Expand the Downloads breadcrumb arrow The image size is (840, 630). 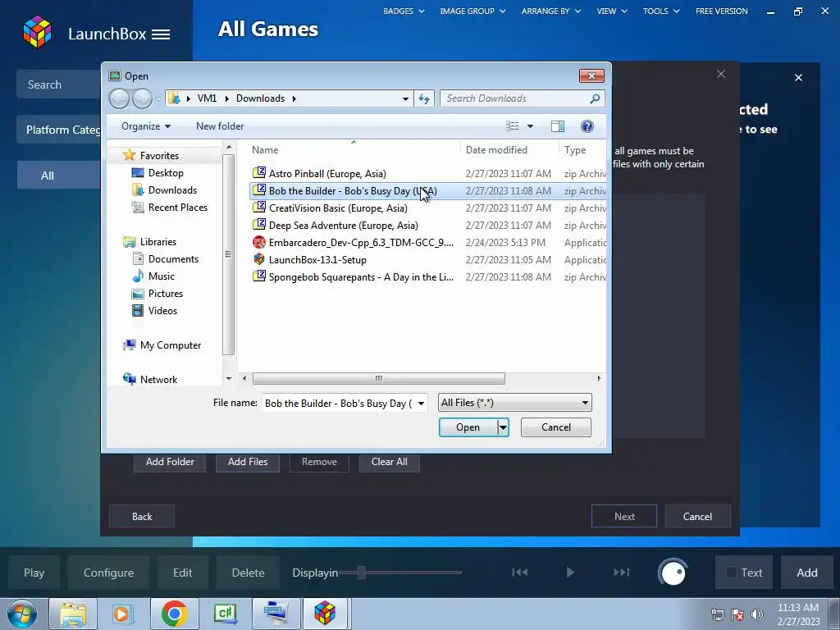click(x=294, y=98)
